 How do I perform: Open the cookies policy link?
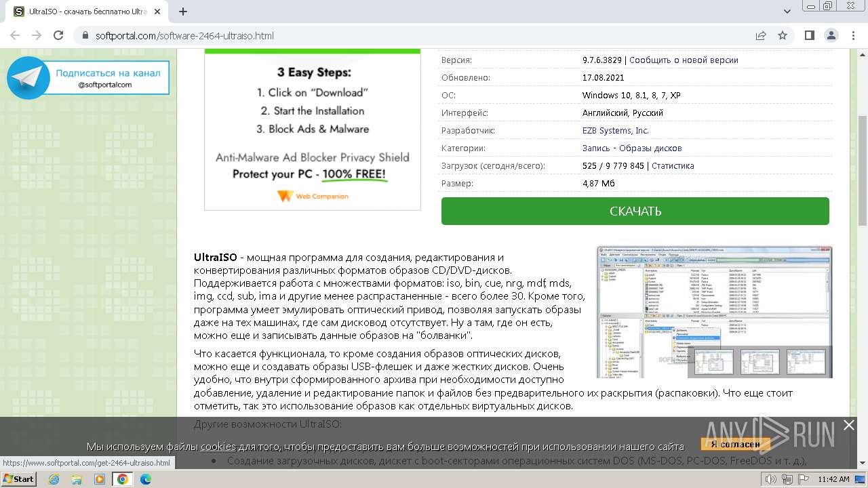[218, 446]
